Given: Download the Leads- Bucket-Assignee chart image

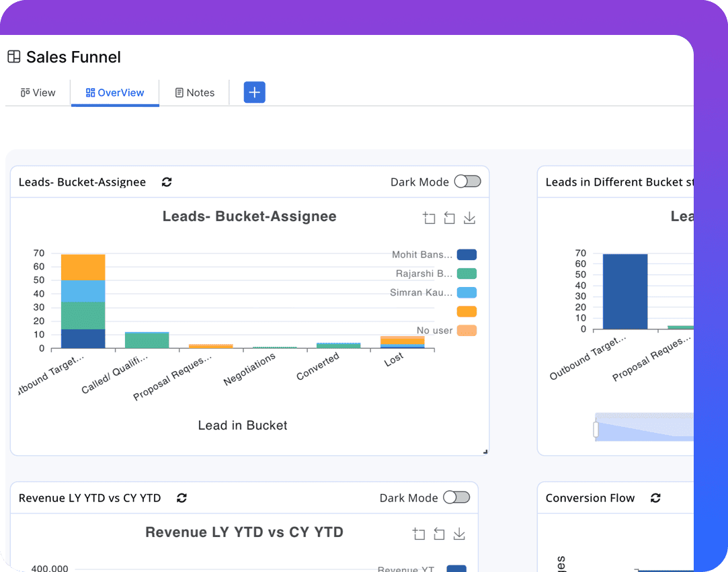Looking at the screenshot, I should point(469,218).
